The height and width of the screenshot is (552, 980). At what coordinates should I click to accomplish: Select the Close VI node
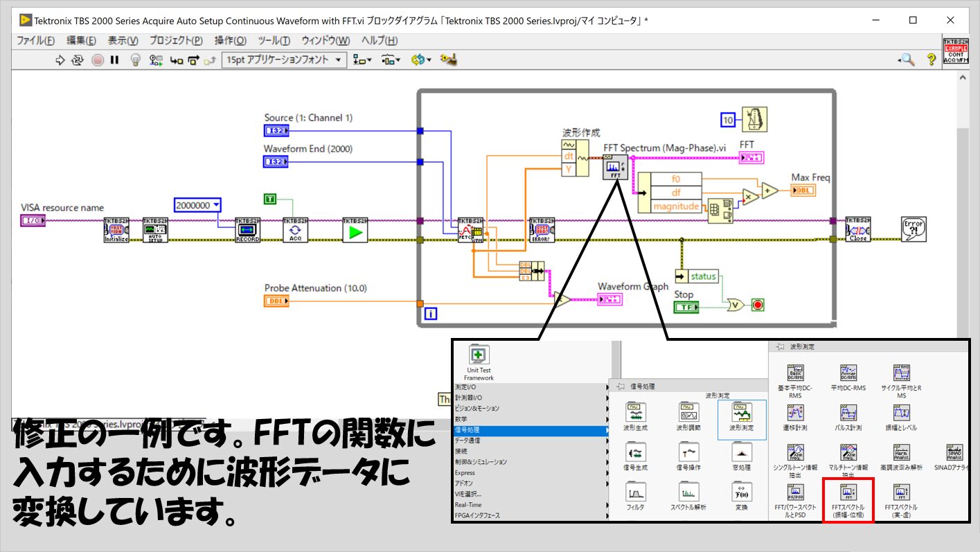(858, 230)
